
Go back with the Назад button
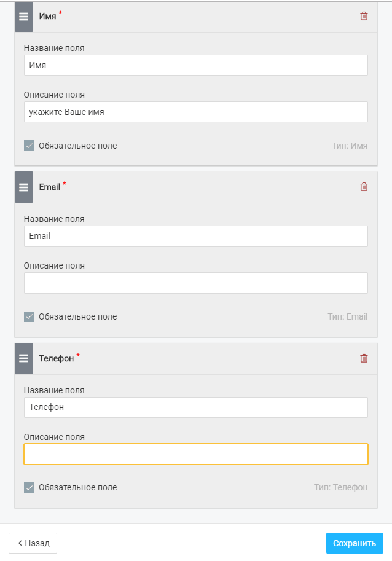click(x=33, y=543)
